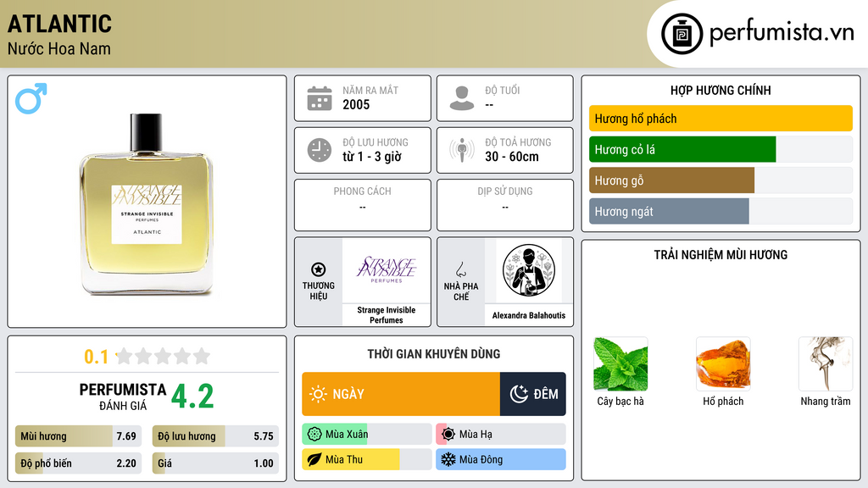Click the calendar icon beside Năm ra mắt
This screenshot has width=868, height=488.
(320, 98)
